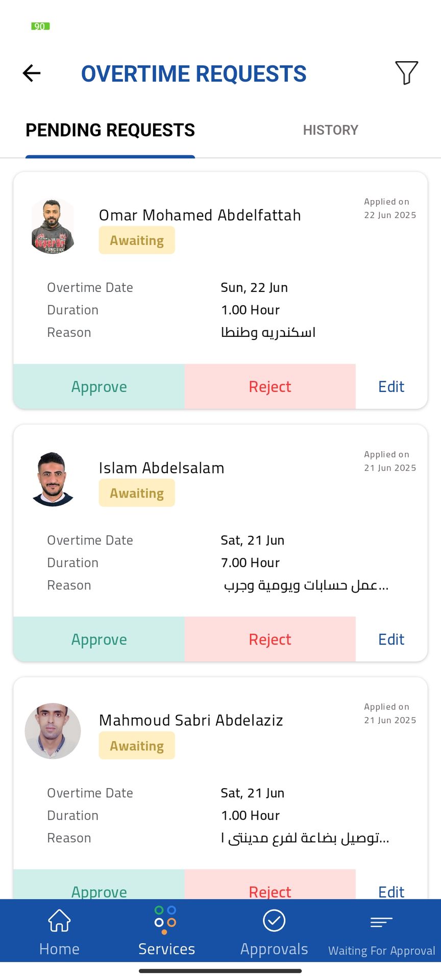Reject Omar Mohamed Abdelfattah's overtime request

point(270,386)
